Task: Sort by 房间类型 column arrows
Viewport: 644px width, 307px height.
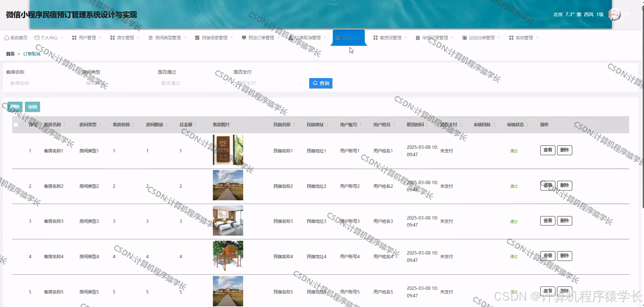Action: (100, 125)
